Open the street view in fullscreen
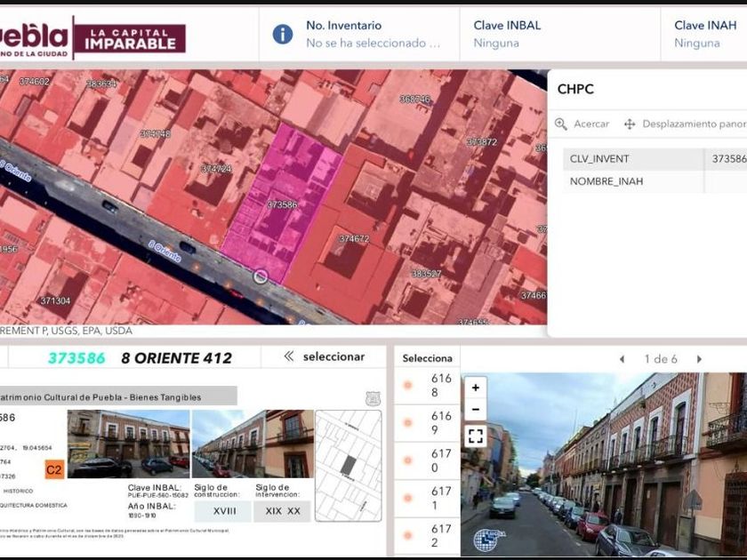 pos(476,436)
